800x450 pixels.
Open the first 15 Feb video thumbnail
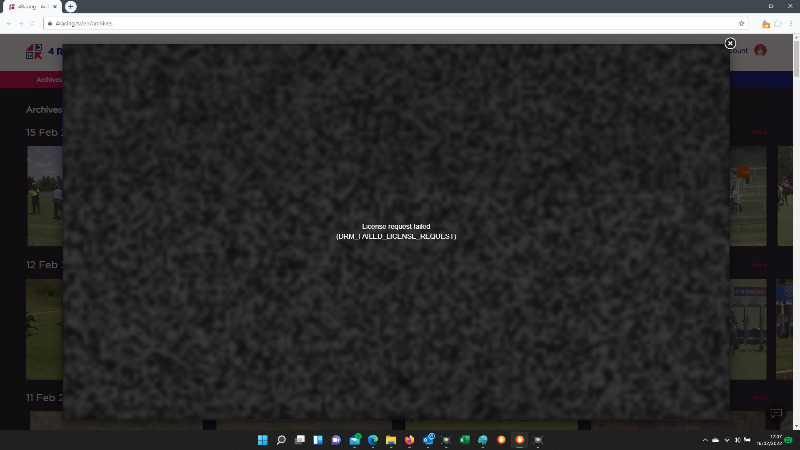[x=44, y=196]
